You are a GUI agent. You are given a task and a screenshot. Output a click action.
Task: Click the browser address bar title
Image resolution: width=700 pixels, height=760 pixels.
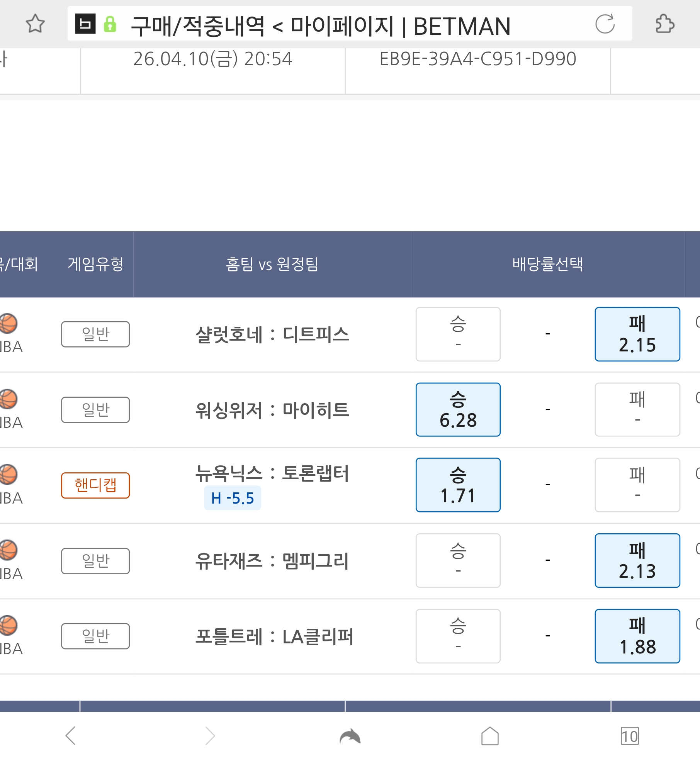click(x=321, y=26)
